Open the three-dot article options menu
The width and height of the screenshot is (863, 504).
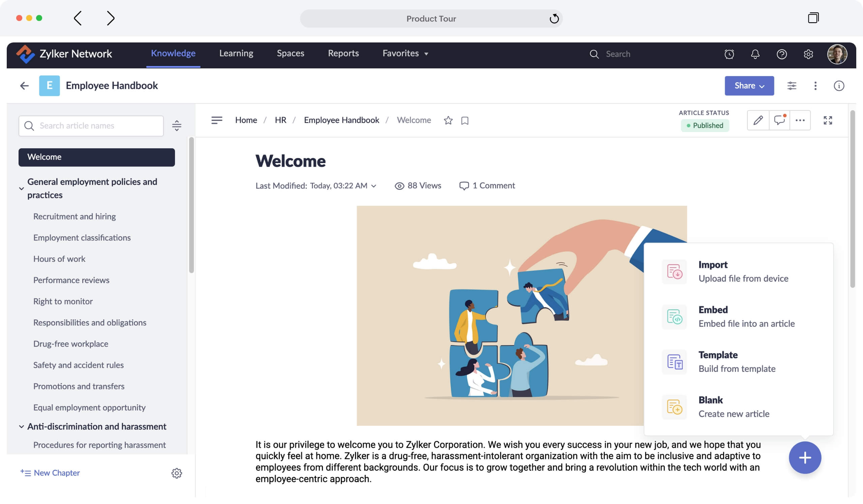point(800,120)
